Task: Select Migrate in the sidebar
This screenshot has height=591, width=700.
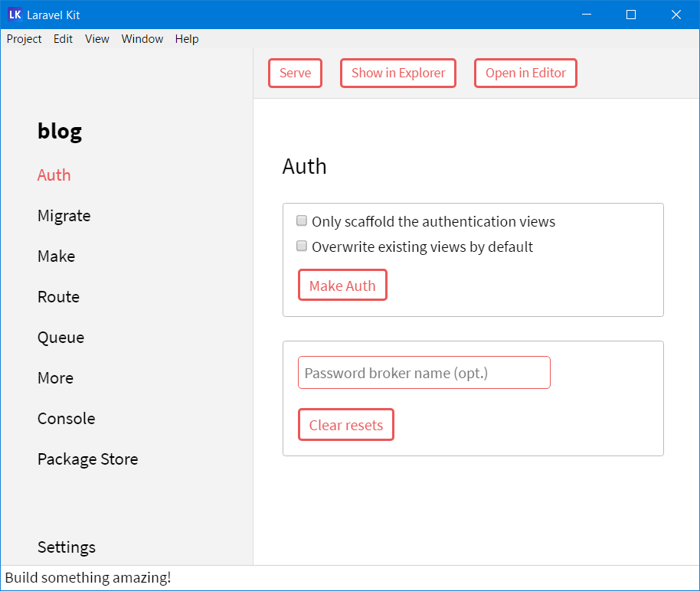Action: (64, 216)
